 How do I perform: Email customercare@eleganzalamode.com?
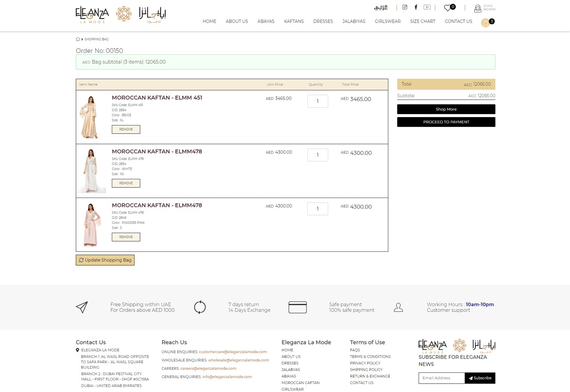233,352
